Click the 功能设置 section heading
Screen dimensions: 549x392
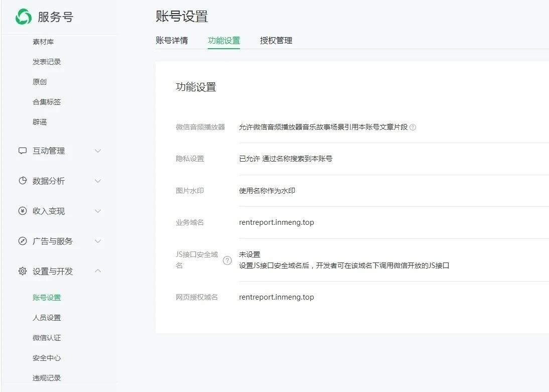tap(196, 87)
